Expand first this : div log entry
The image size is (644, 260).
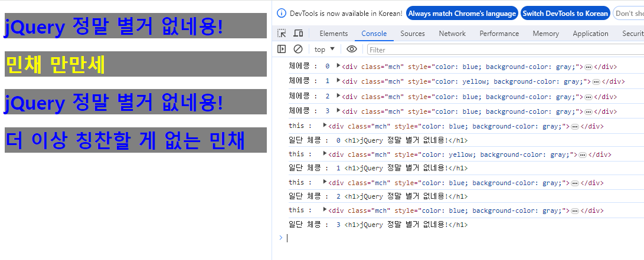coord(325,125)
